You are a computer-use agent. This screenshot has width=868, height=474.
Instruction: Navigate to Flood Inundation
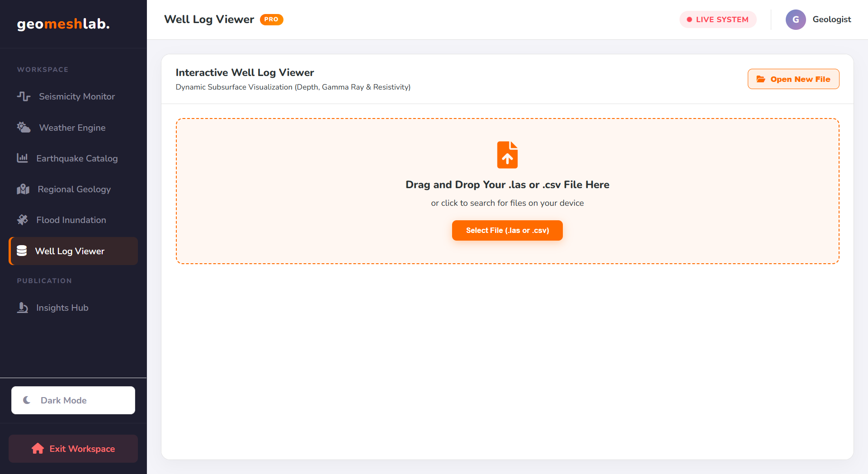[73, 220]
